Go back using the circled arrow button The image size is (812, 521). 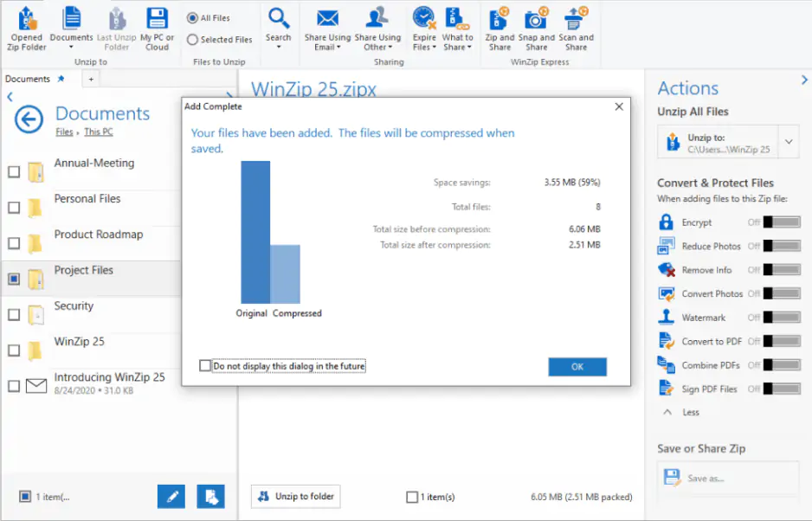coord(29,119)
